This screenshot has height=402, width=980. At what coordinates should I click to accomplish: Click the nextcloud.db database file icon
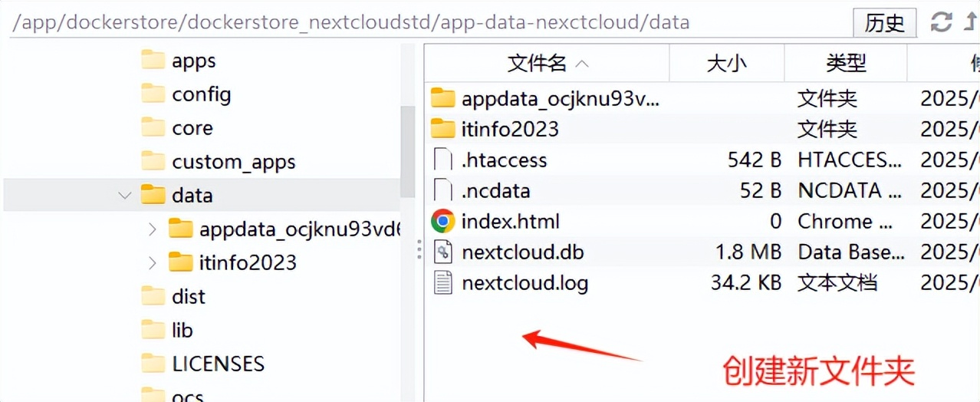443,252
